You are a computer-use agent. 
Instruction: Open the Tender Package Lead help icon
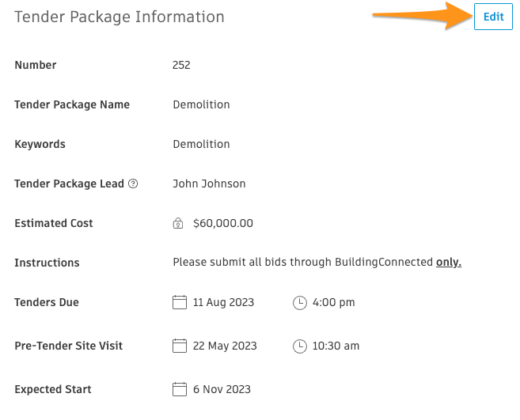[x=133, y=184]
